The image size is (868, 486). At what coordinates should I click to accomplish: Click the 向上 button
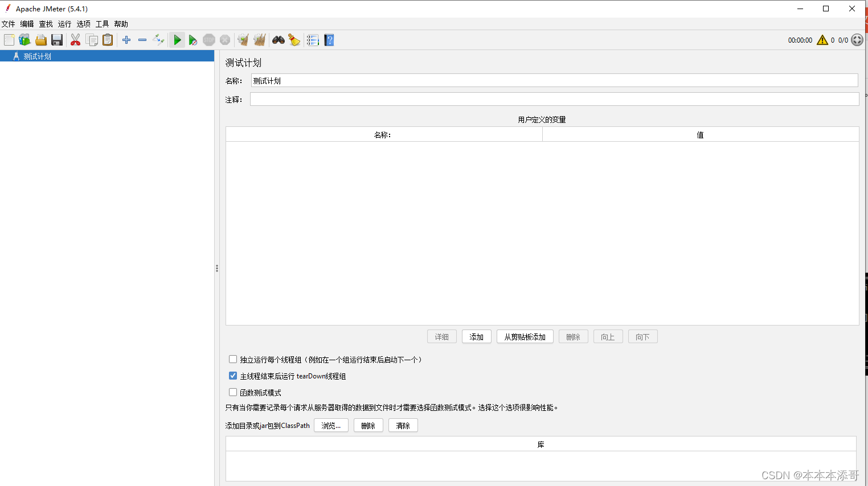[608, 337]
